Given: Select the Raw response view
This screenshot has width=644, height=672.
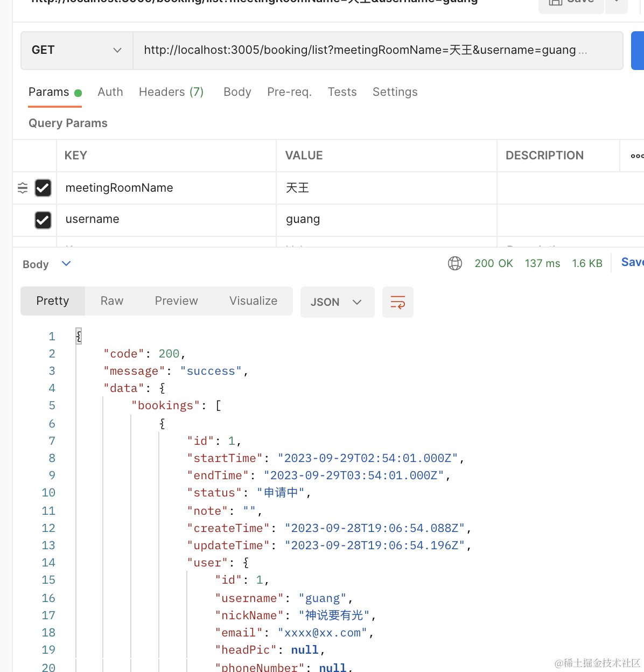Looking at the screenshot, I should 112,301.
